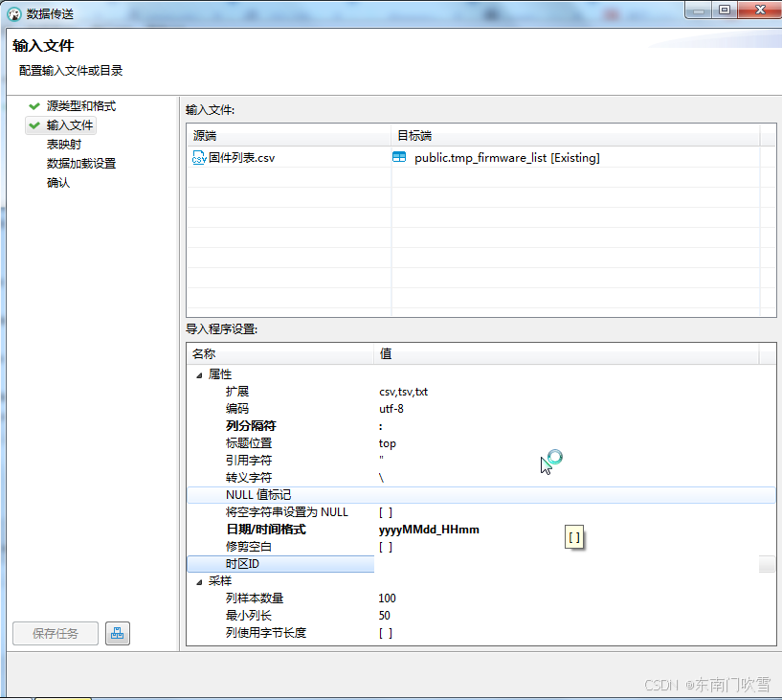Click the 日期/时间格式 value yyyyMMdd_HHmm

[429, 530]
